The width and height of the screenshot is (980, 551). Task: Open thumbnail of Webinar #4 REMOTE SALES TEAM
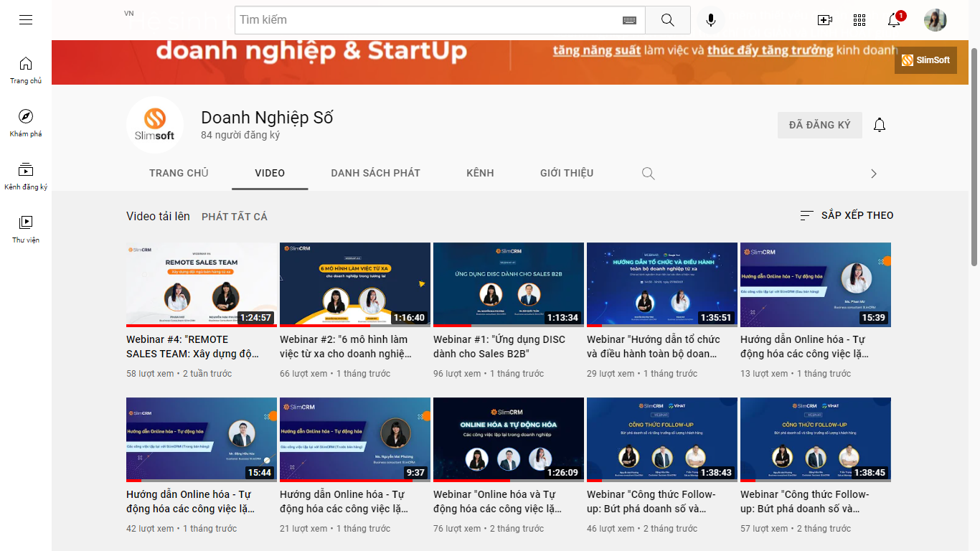click(x=202, y=285)
